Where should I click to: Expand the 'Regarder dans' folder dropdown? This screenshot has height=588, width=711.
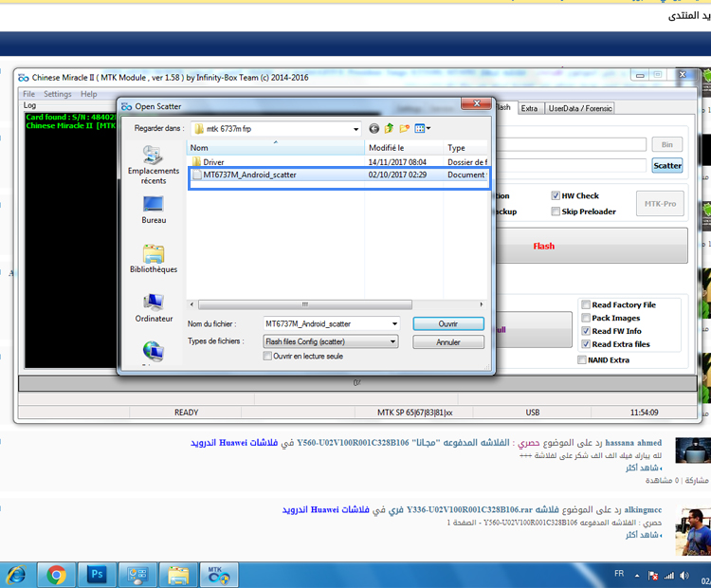tap(355, 129)
